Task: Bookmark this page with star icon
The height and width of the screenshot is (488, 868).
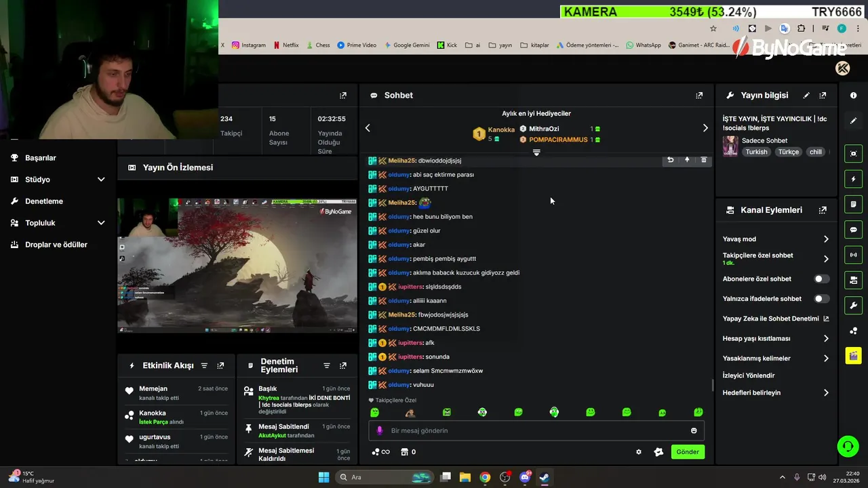Action: pyautogui.click(x=713, y=28)
